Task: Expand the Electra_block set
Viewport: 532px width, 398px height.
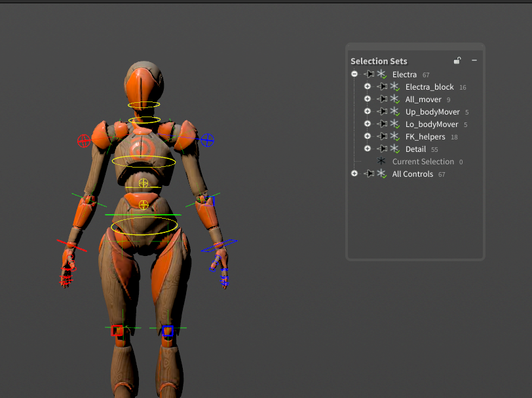Action: click(368, 87)
